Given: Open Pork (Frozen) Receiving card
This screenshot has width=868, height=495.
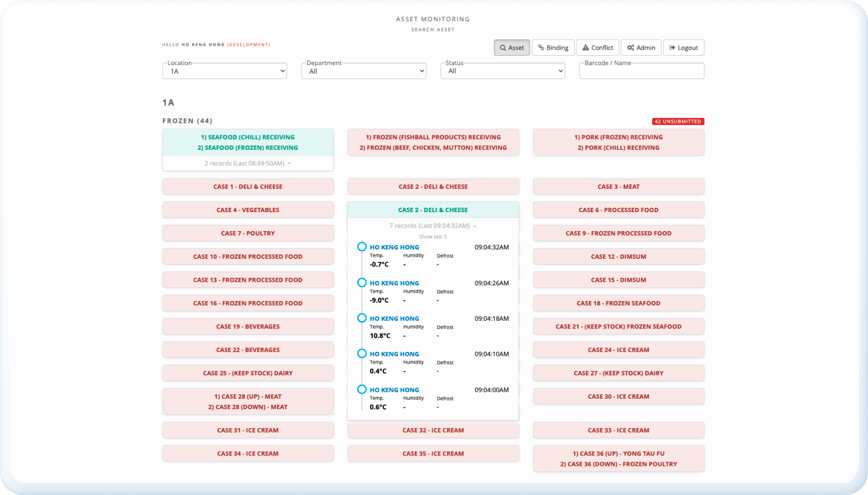Looking at the screenshot, I should (x=619, y=142).
